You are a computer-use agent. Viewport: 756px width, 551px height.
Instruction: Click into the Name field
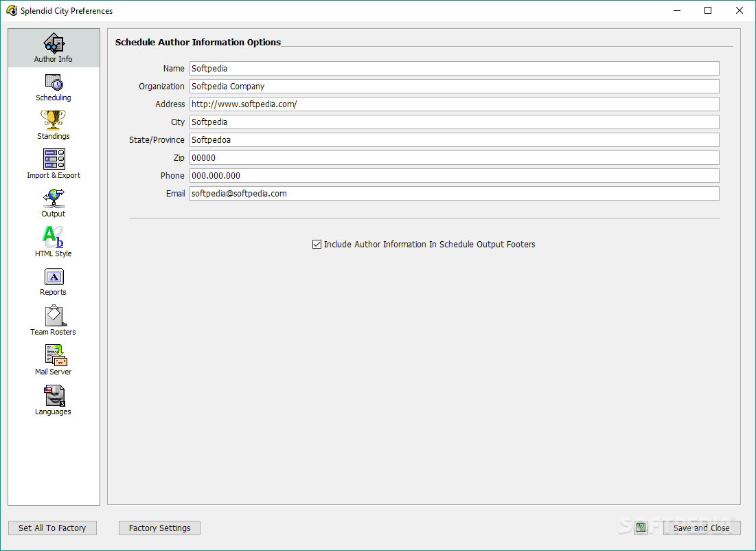[454, 69]
